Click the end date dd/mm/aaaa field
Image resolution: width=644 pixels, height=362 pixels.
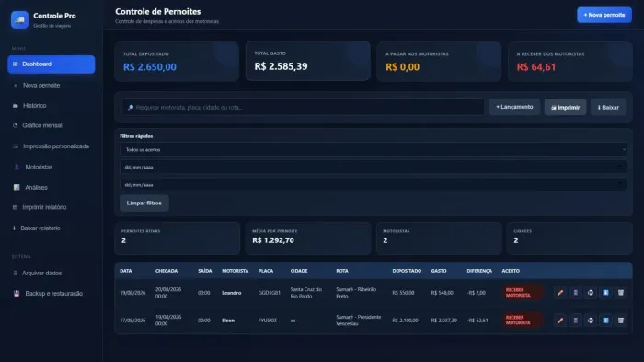(373, 185)
